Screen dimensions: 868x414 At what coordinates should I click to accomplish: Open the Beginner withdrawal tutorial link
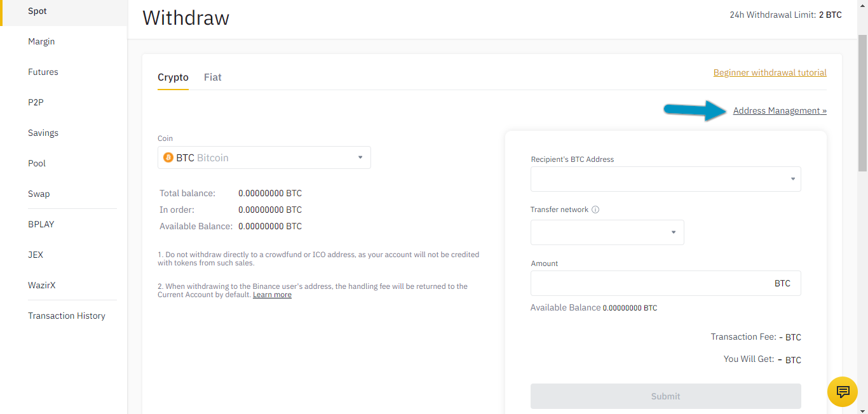770,72
